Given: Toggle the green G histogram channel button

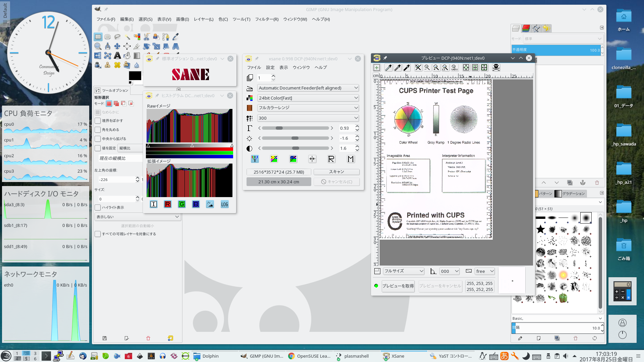Looking at the screenshot, I should pos(182,204).
